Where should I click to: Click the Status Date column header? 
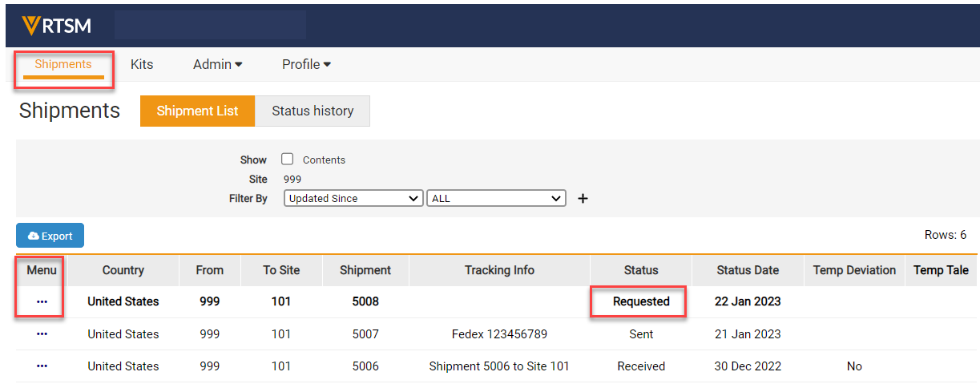pyautogui.click(x=748, y=270)
